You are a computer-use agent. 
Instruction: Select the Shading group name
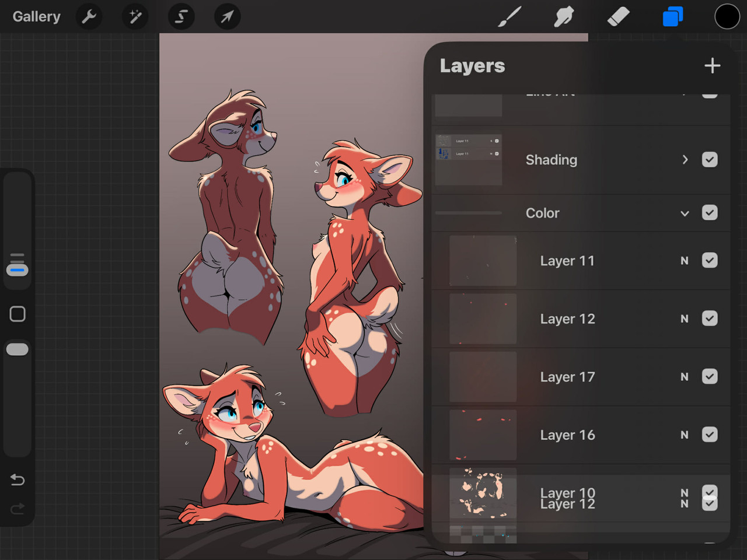pos(551,160)
